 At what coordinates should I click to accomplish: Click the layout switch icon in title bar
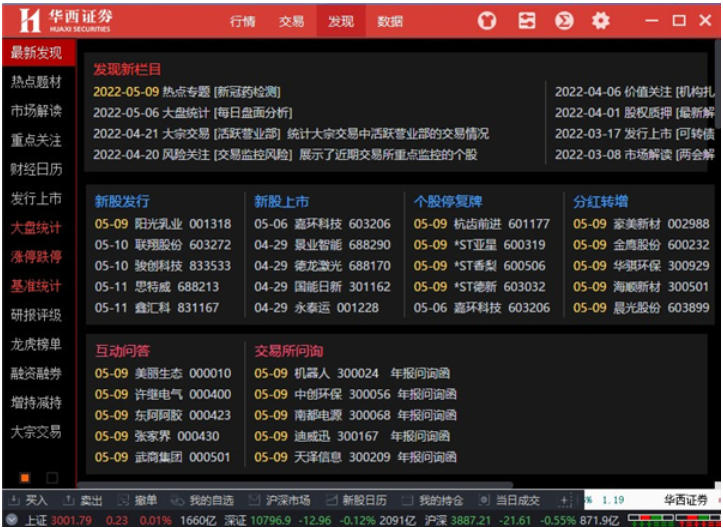[x=527, y=21]
